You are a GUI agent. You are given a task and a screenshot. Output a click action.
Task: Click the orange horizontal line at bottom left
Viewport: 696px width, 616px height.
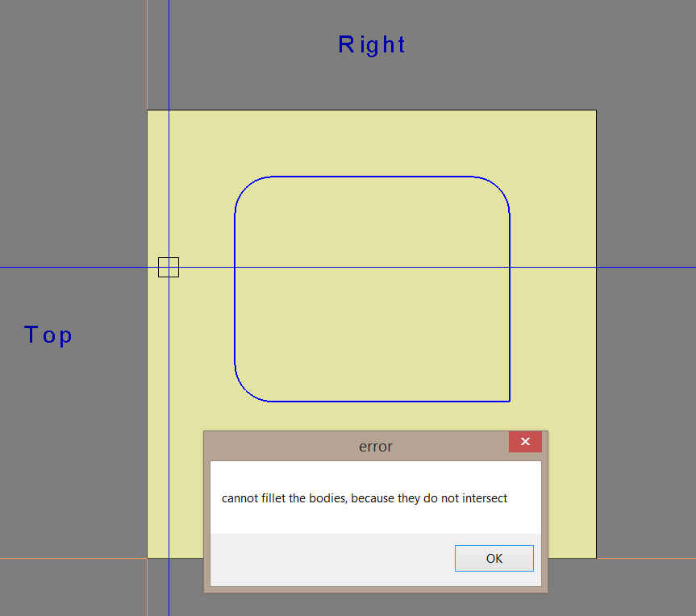click(x=73, y=558)
